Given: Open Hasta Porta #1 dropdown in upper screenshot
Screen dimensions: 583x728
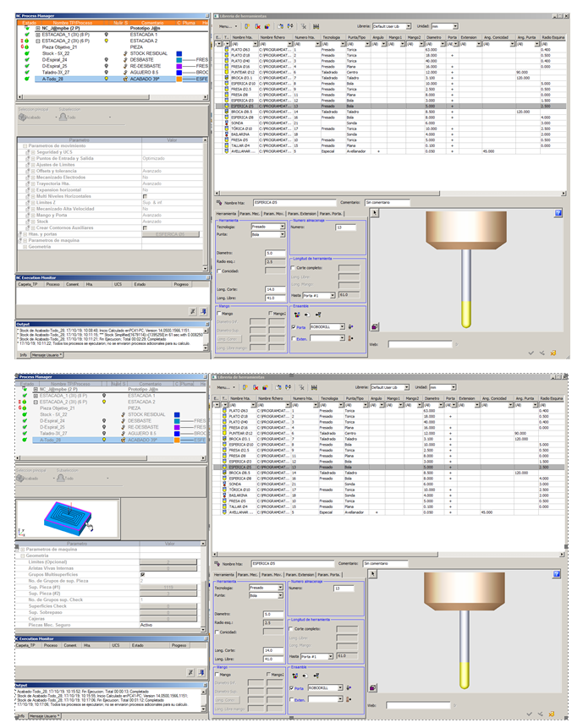Looking at the screenshot, I should [333, 295].
